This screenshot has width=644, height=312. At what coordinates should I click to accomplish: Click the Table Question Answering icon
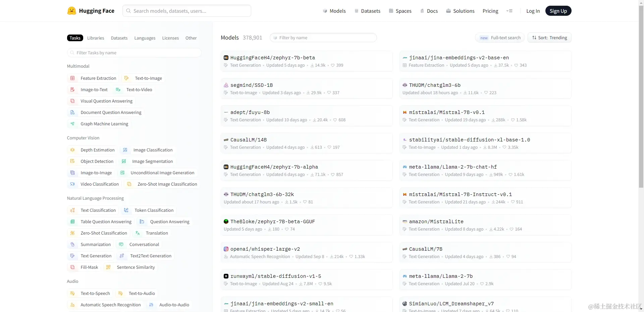click(72, 222)
